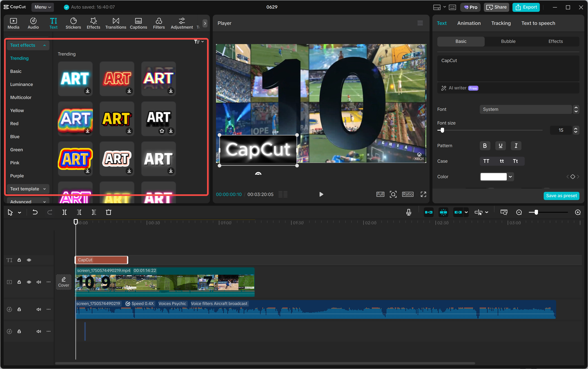Undo the last action
Viewport: 588px width, 369px height.
tap(35, 212)
